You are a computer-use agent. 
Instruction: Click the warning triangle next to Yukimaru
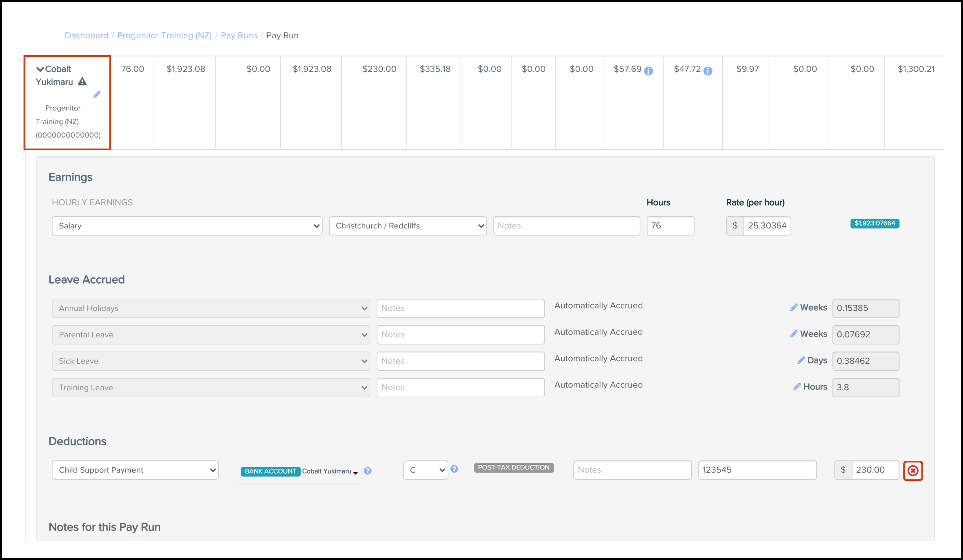pyautogui.click(x=82, y=82)
